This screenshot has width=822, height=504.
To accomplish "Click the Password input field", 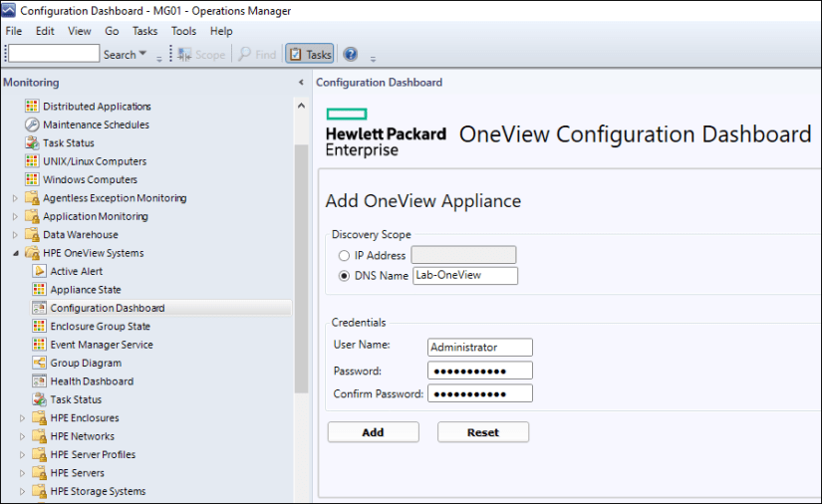I will point(479,371).
